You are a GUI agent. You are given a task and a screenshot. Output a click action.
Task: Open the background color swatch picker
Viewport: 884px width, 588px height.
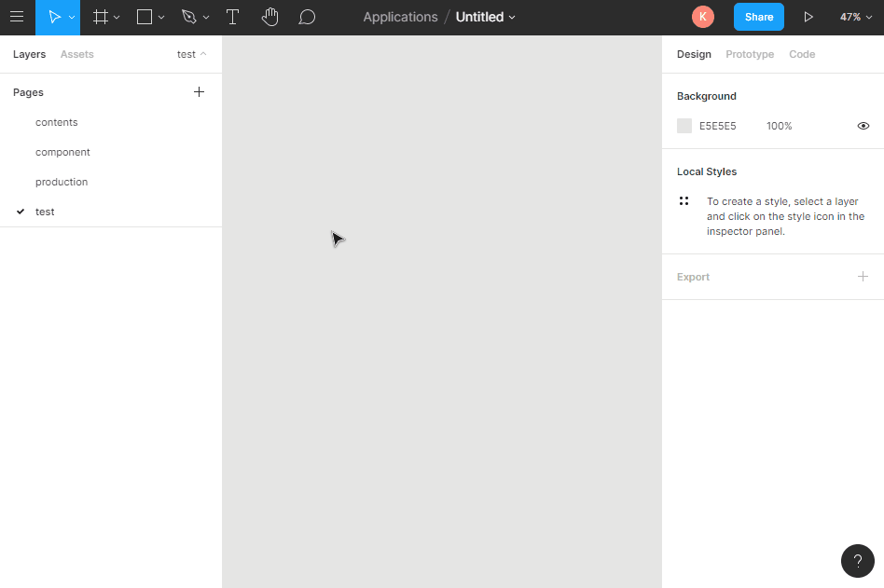coord(684,126)
